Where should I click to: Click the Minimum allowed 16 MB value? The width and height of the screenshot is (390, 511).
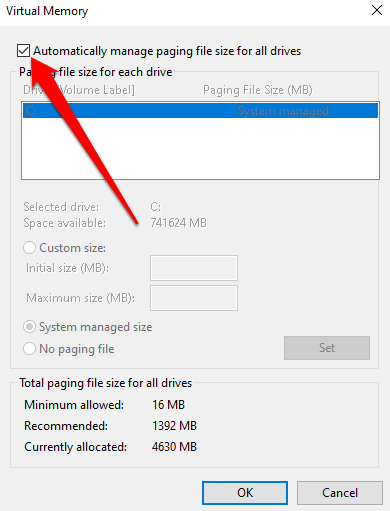click(168, 405)
